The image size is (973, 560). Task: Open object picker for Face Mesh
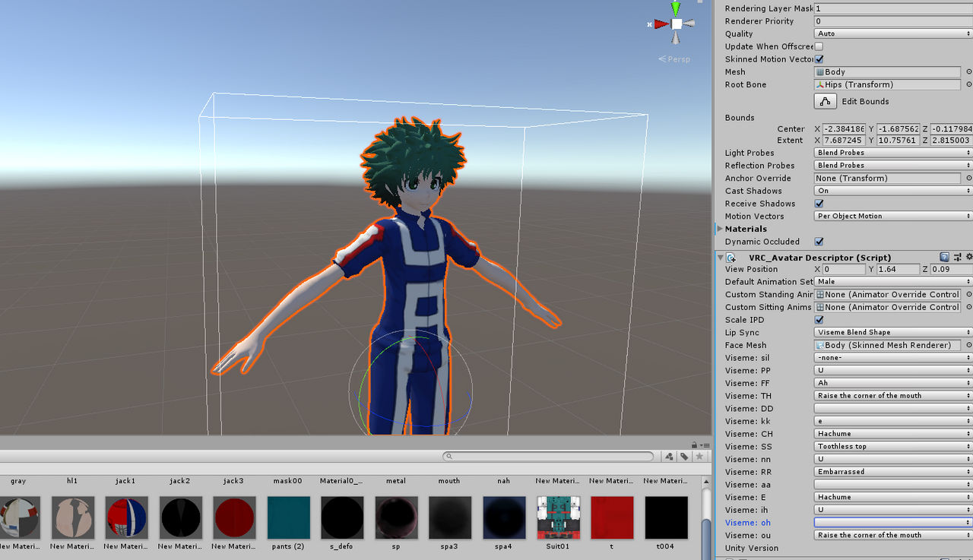tap(968, 345)
